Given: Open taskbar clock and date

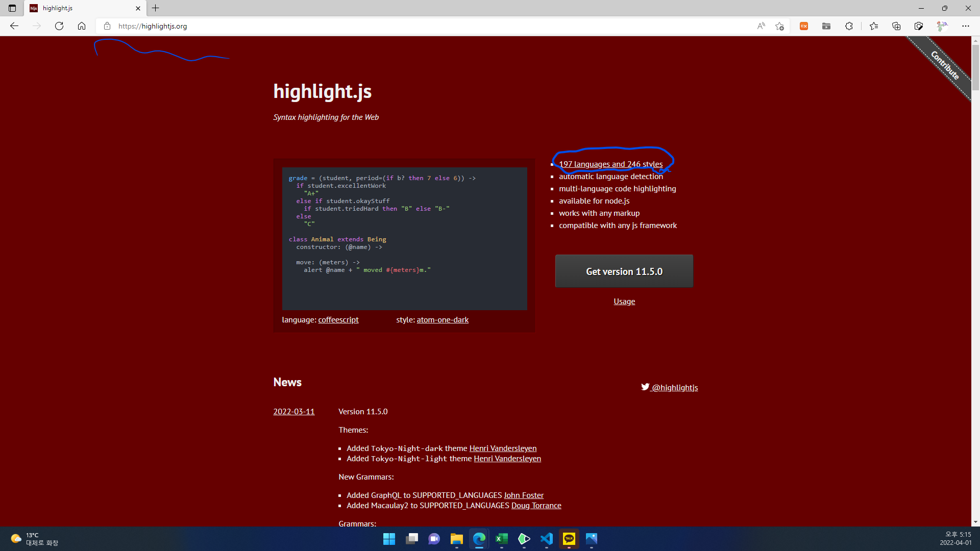Looking at the screenshot, I should (955, 539).
